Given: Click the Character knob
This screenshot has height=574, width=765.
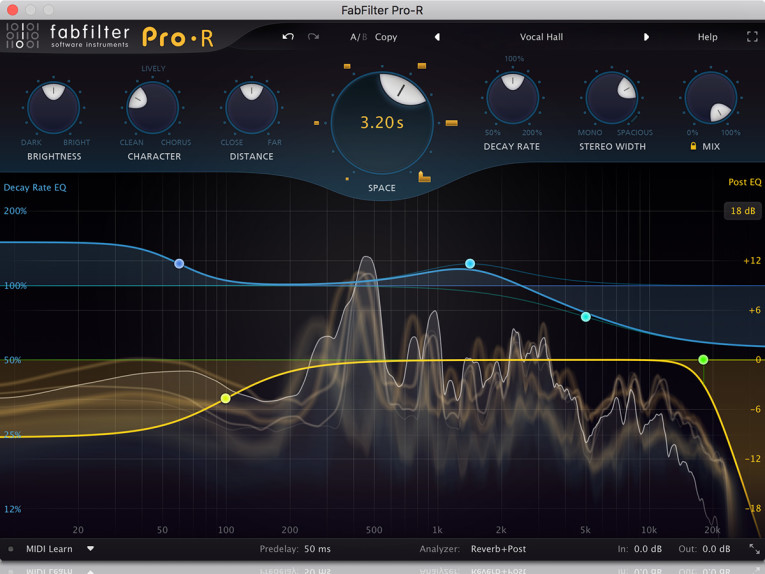Looking at the screenshot, I should (x=153, y=107).
